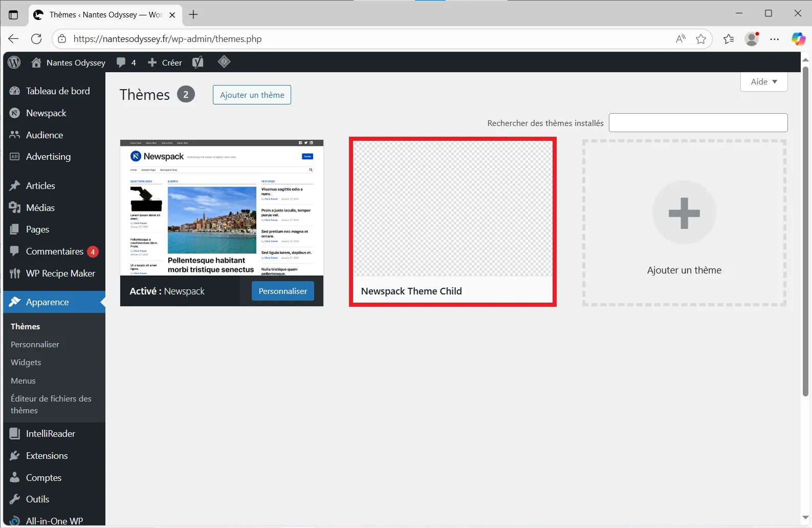Screen dimensions: 812x528
Task: Expand the Aide help dropdown
Action: pyautogui.click(x=763, y=82)
